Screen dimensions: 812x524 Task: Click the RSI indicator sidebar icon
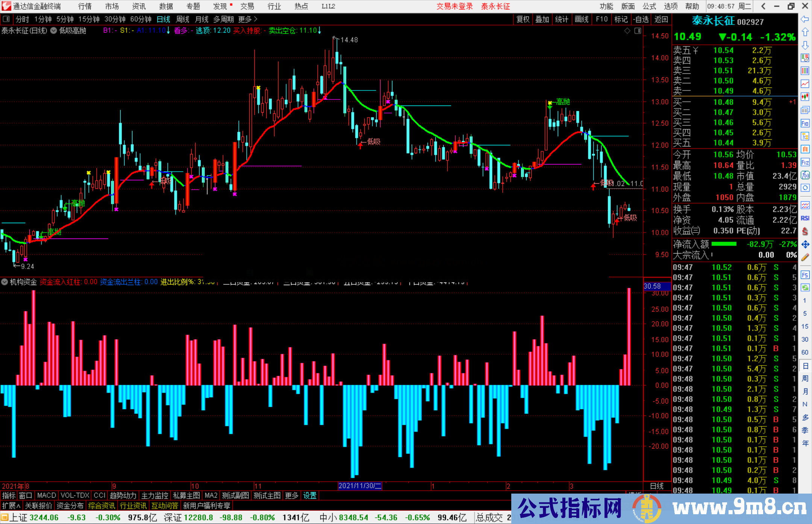click(x=805, y=218)
